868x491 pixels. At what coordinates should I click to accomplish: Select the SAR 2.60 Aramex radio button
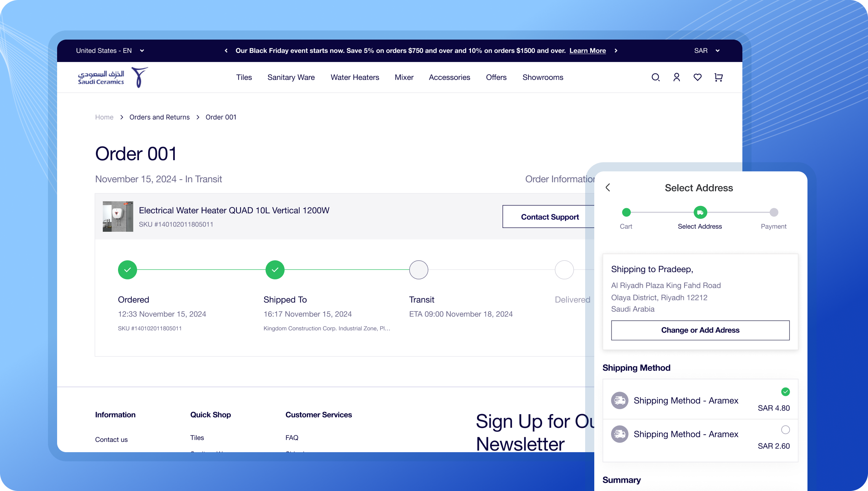(x=785, y=430)
